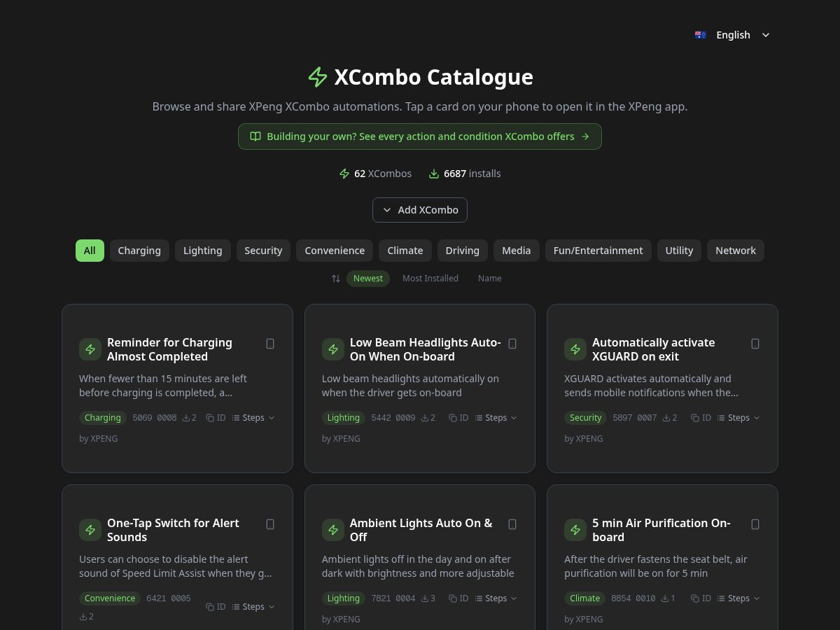Viewport: 840px width, 630px height.
Task: Click the download count icon on XGUARD card
Action: click(x=666, y=418)
